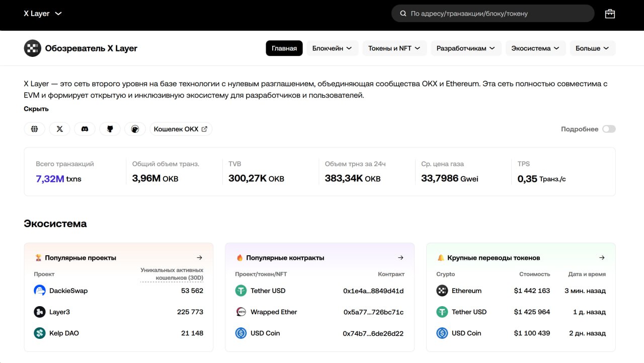
Task: Click the trophy icon by Популярные проекты
Action: (38, 258)
